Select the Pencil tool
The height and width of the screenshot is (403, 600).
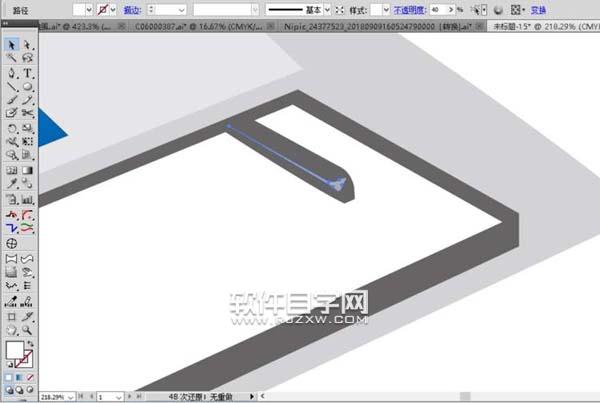pos(27,100)
